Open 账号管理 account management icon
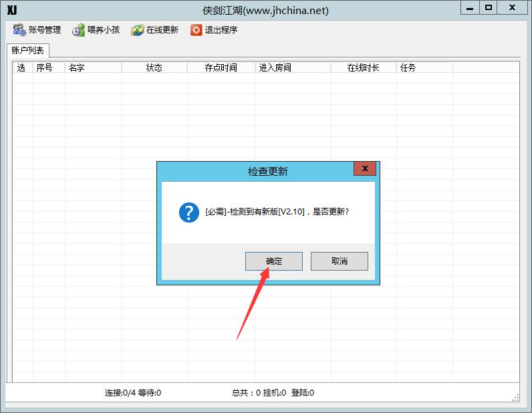The height and width of the screenshot is (413, 532). [19, 30]
